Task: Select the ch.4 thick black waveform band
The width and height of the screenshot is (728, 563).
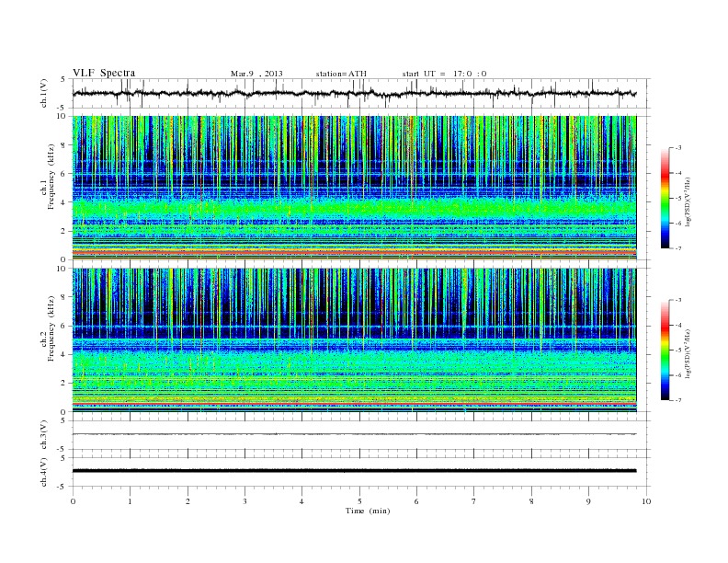Action: [x=354, y=471]
